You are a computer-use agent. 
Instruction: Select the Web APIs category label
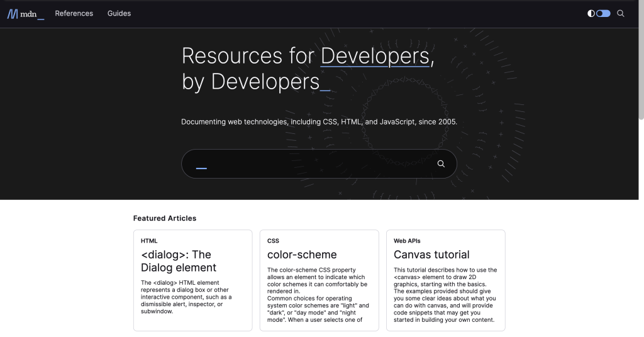pos(408,241)
